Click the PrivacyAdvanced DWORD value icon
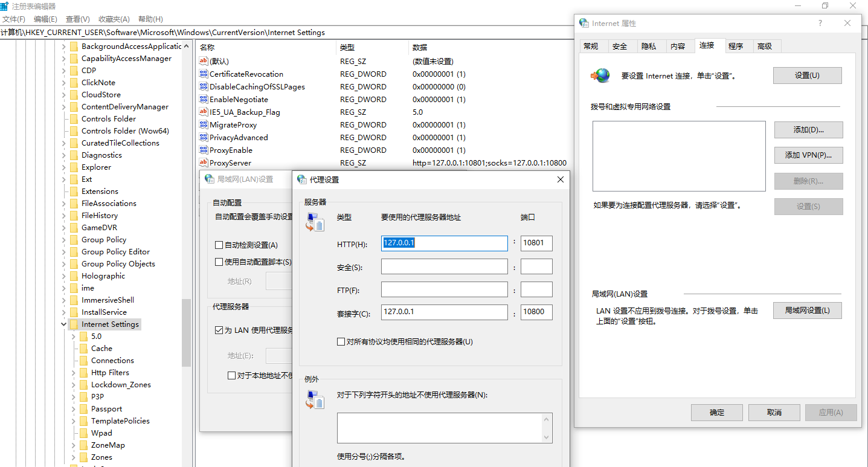 click(204, 137)
